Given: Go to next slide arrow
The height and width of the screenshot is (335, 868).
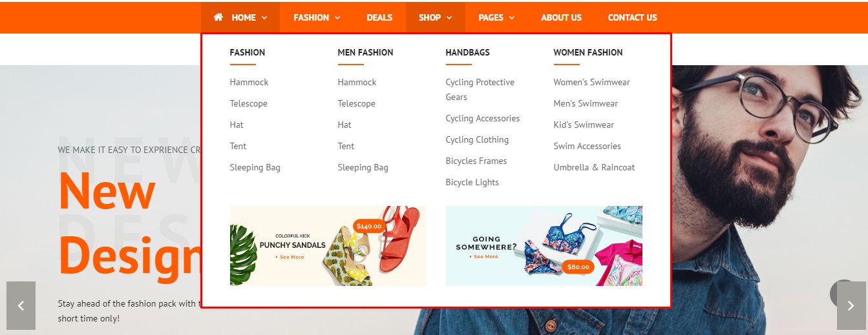Looking at the screenshot, I should 851,305.
